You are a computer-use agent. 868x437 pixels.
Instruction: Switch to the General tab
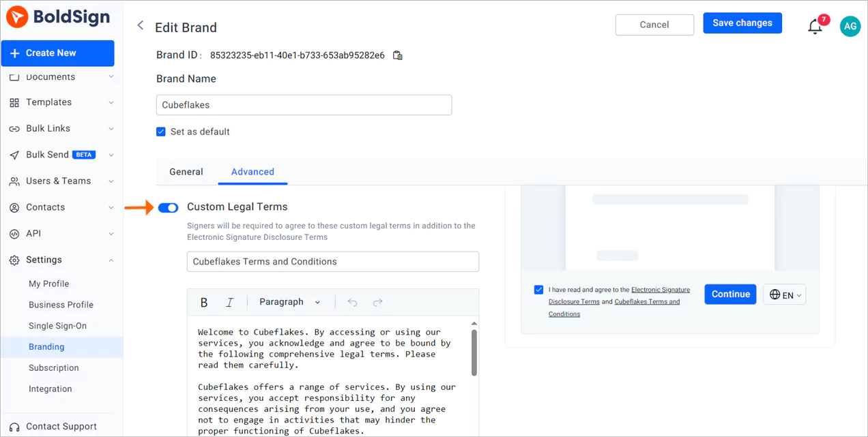coord(186,172)
